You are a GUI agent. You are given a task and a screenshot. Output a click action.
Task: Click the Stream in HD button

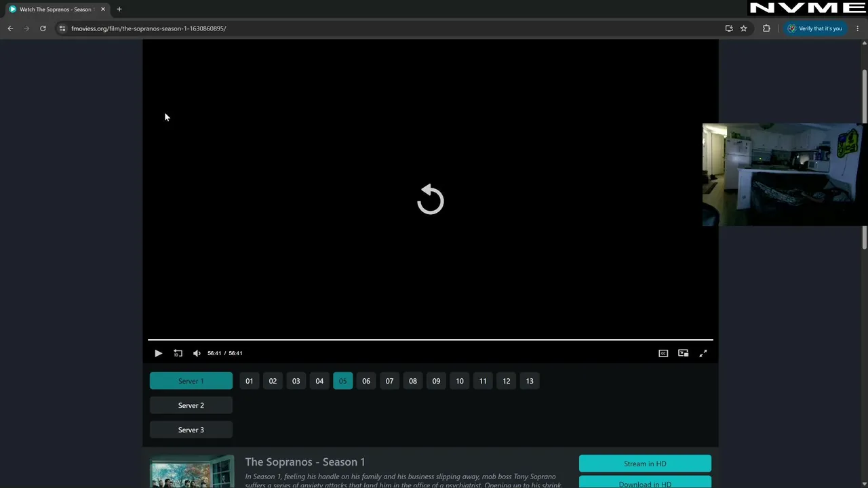[645, 464]
